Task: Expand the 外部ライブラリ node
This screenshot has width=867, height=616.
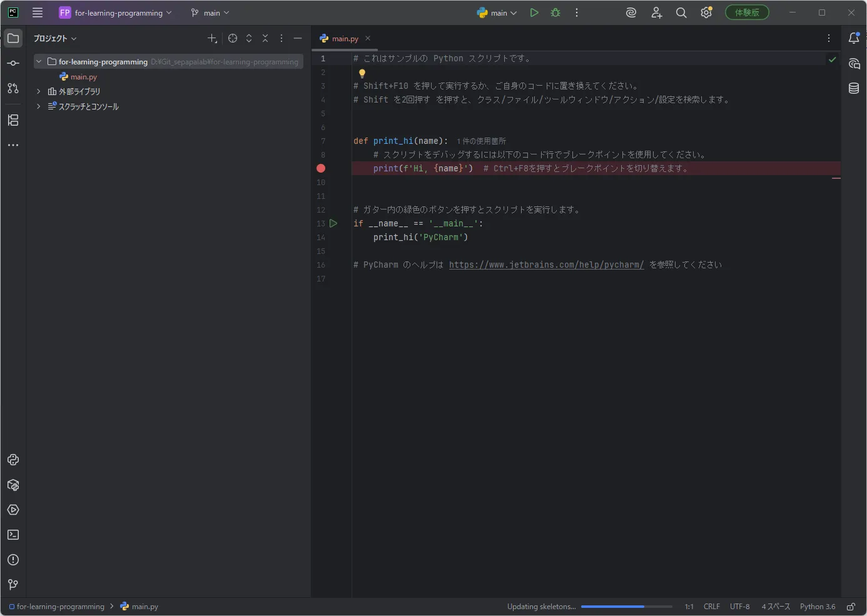Action: point(39,91)
